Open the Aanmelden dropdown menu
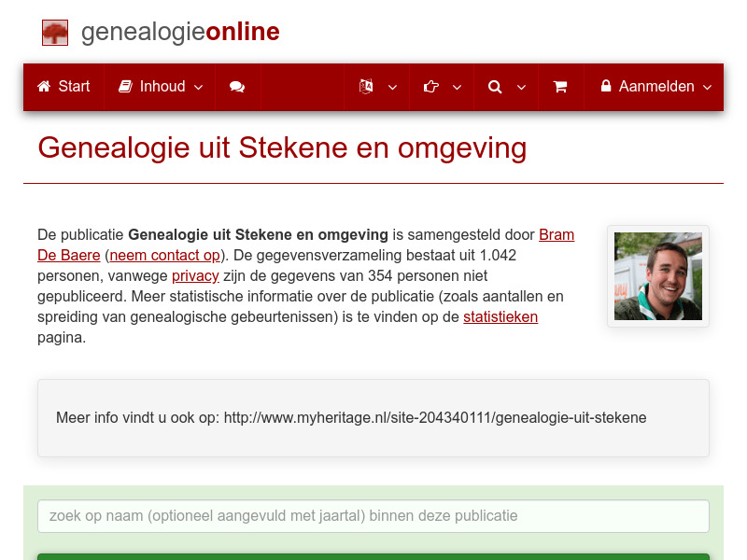This screenshot has width=747, height=560. point(707,89)
